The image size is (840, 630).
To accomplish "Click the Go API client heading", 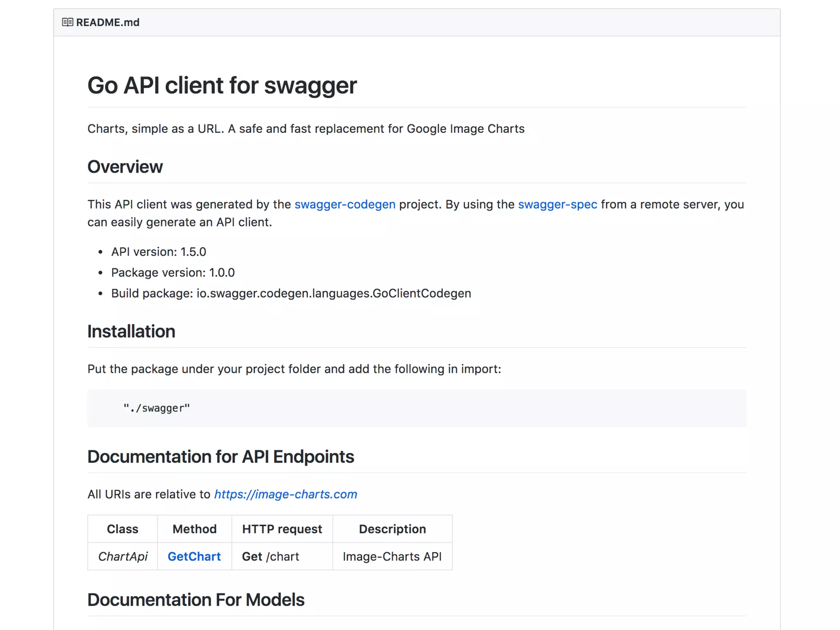I will [x=222, y=85].
